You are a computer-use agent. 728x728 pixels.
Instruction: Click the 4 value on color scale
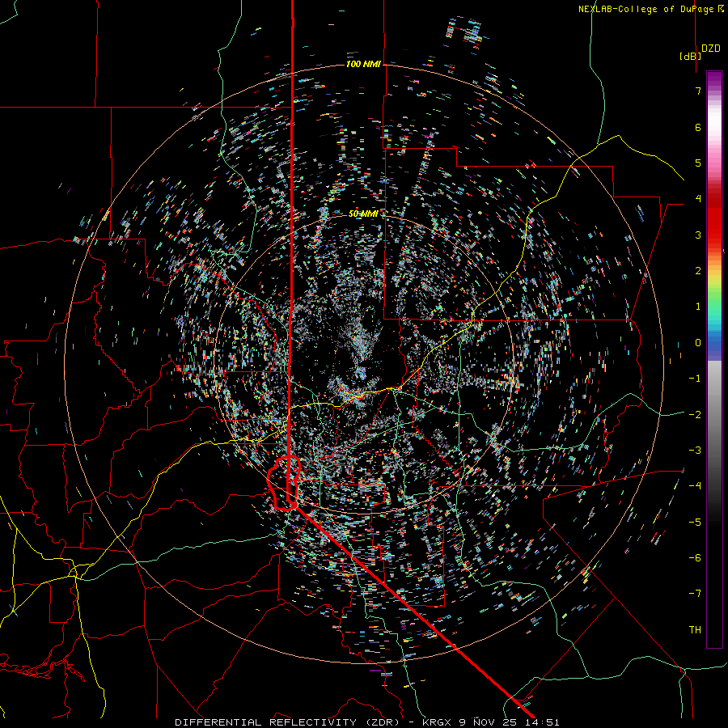pos(698,199)
